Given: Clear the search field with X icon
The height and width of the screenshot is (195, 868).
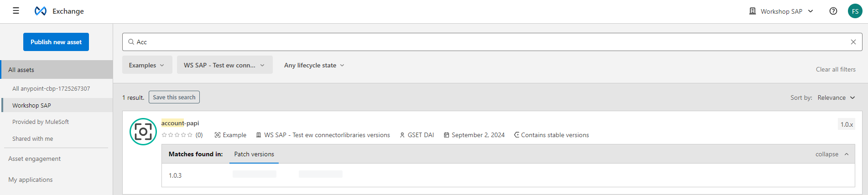Looking at the screenshot, I should click(x=853, y=42).
